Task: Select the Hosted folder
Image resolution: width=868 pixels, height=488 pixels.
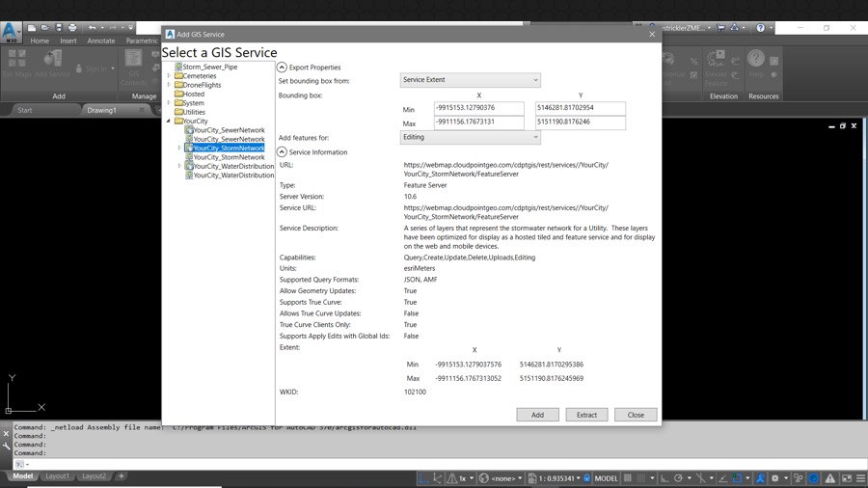Action: point(189,95)
